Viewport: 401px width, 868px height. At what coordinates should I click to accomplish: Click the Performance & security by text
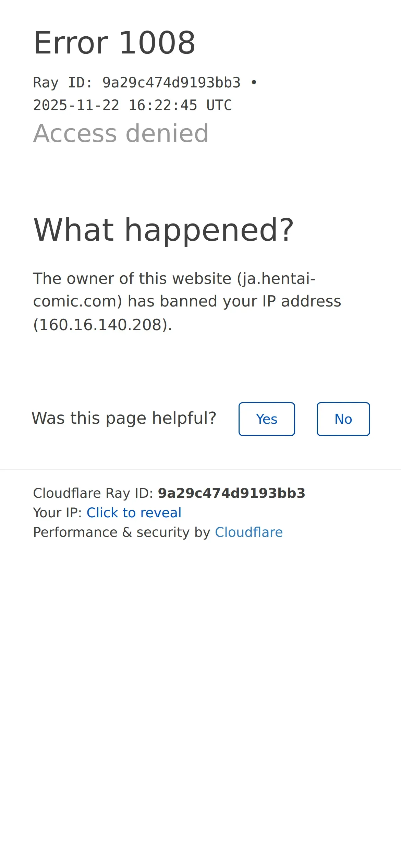point(122,532)
